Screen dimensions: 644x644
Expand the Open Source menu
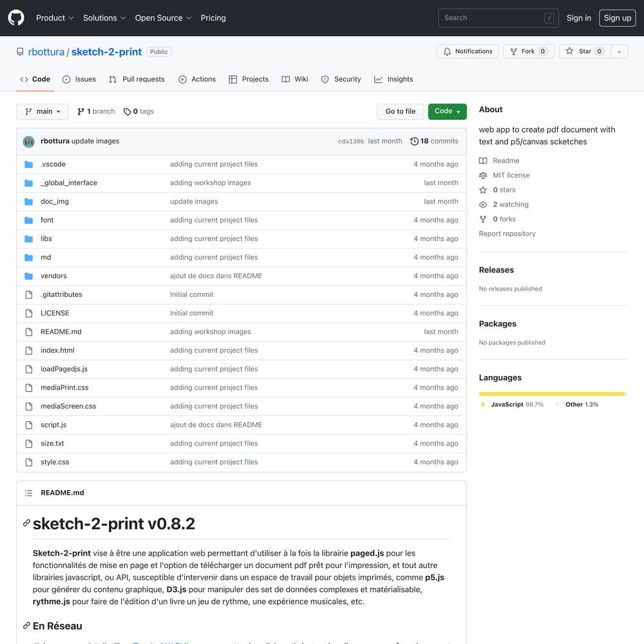point(163,17)
